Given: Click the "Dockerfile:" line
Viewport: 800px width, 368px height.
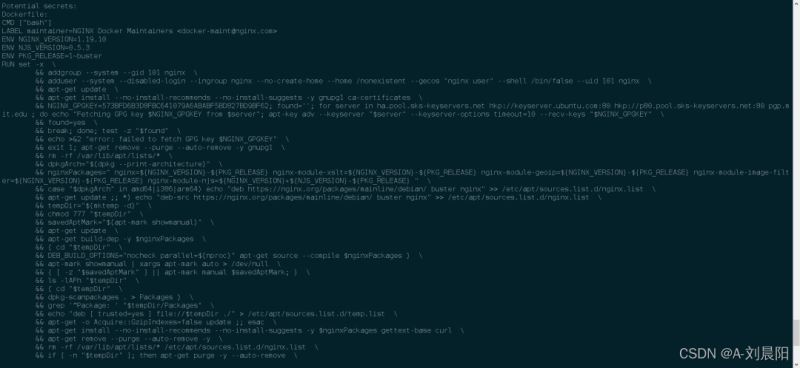Looking at the screenshot, I should [24, 14].
